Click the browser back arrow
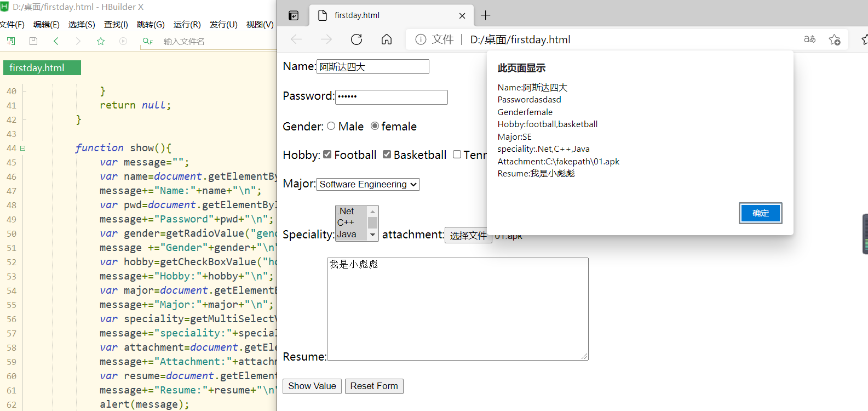This screenshot has width=868, height=411. point(296,39)
